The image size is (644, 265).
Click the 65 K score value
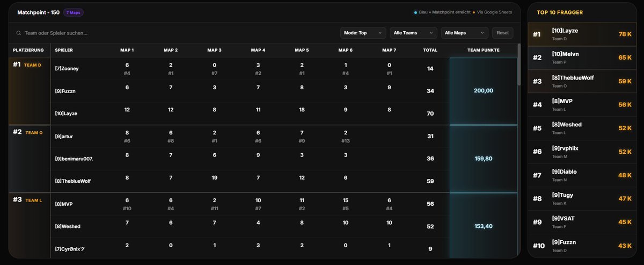click(x=625, y=58)
